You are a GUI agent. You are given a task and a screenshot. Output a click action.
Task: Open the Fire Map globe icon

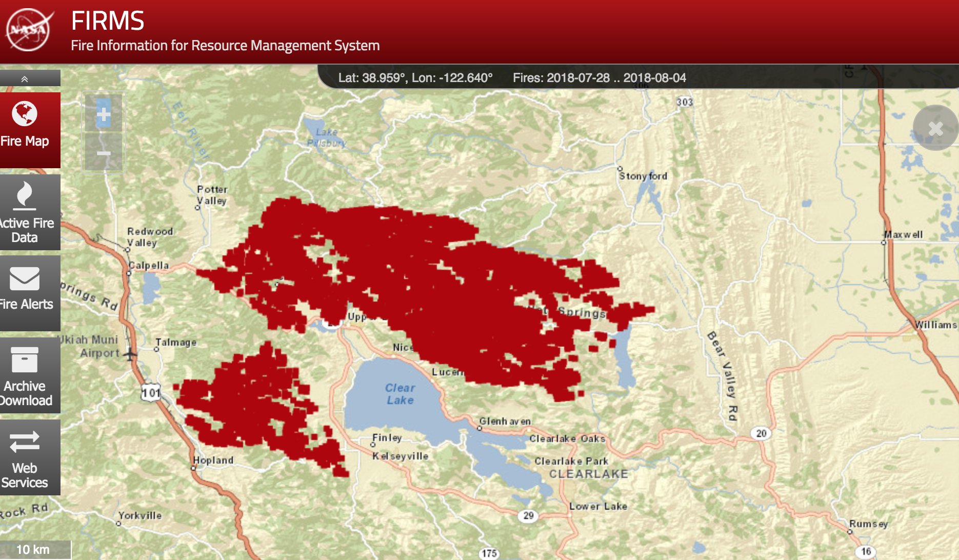point(25,113)
